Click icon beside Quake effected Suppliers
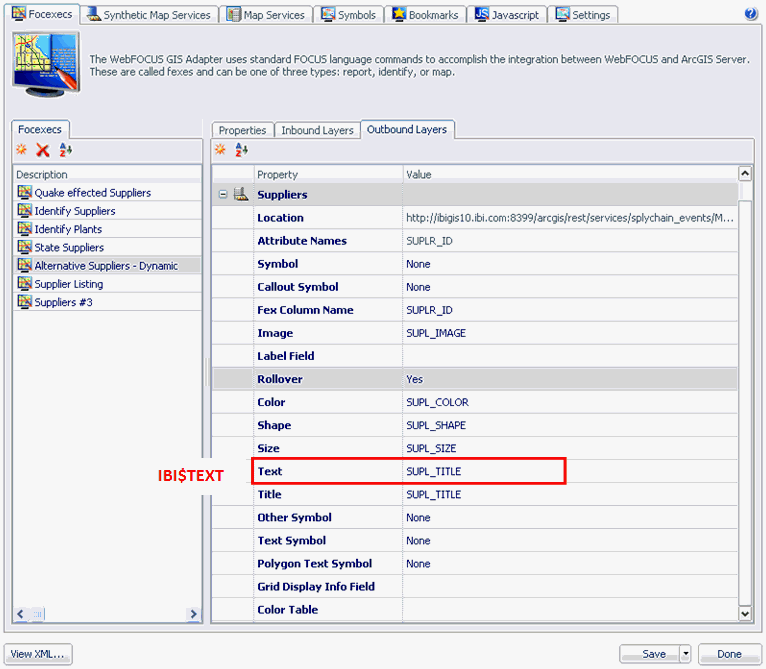The width and height of the screenshot is (766, 669). click(24, 192)
